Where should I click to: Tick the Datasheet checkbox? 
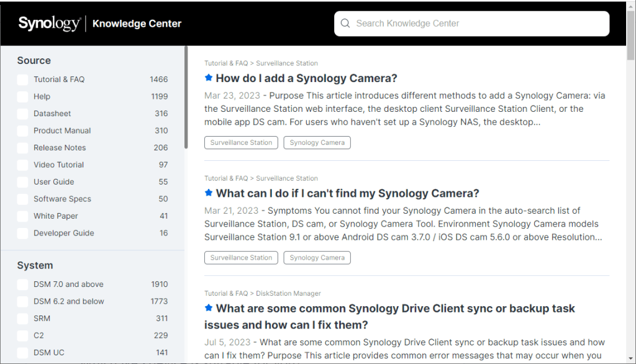[23, 114]
